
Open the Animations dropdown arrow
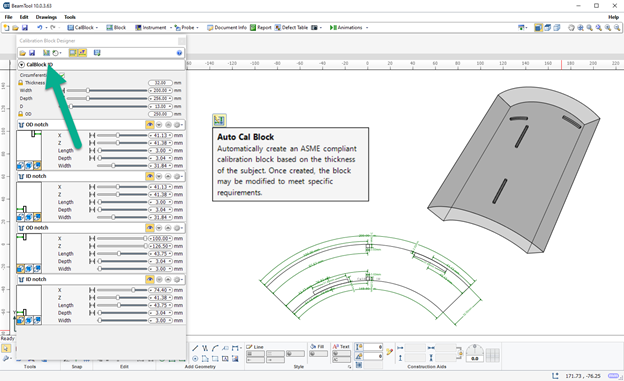point(367,28)
